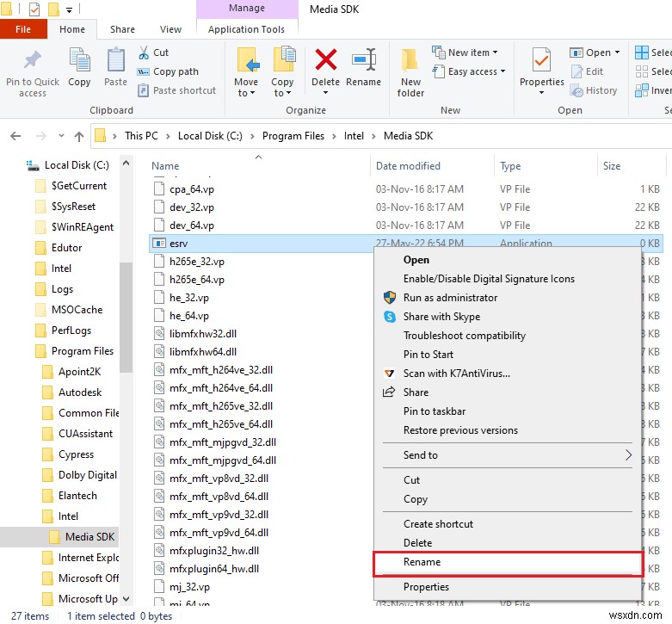
Task: Select PerfLogs folder in navigation pane
Action: pyautogui.click(x=71, y=331)
